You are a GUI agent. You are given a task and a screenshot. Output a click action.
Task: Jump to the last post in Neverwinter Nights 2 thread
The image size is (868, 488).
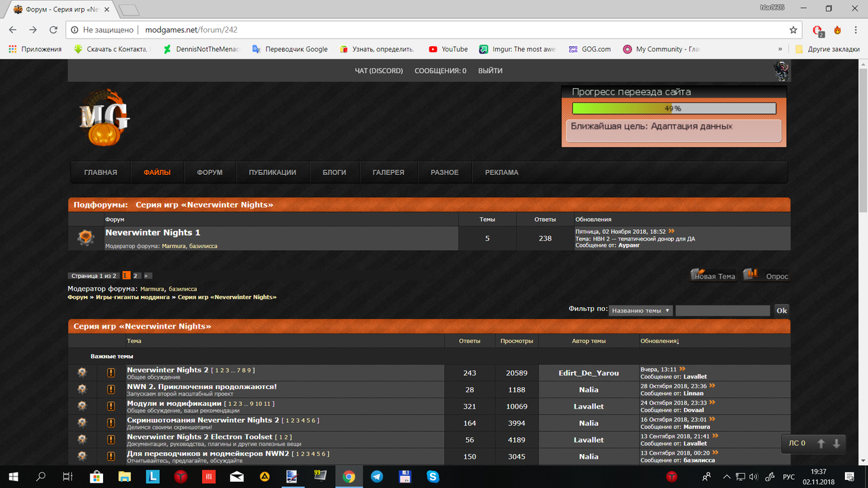682,369
